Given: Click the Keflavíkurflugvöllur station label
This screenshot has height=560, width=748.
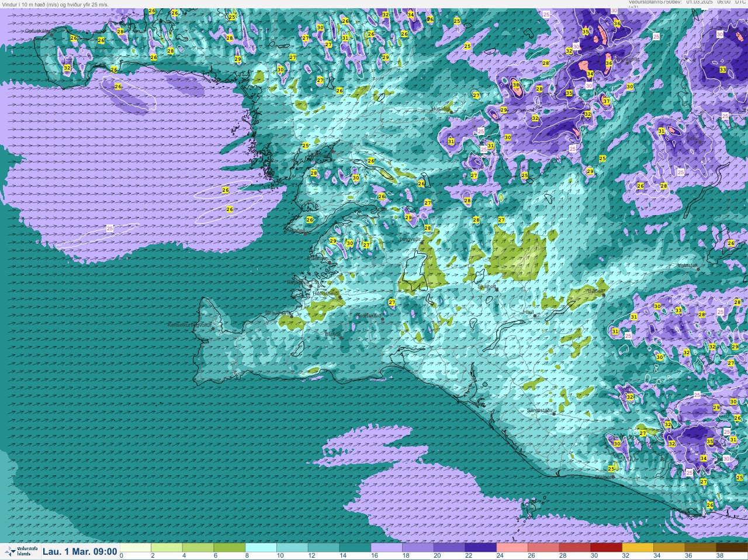Looking at the screenshot, I should point(189,324).
